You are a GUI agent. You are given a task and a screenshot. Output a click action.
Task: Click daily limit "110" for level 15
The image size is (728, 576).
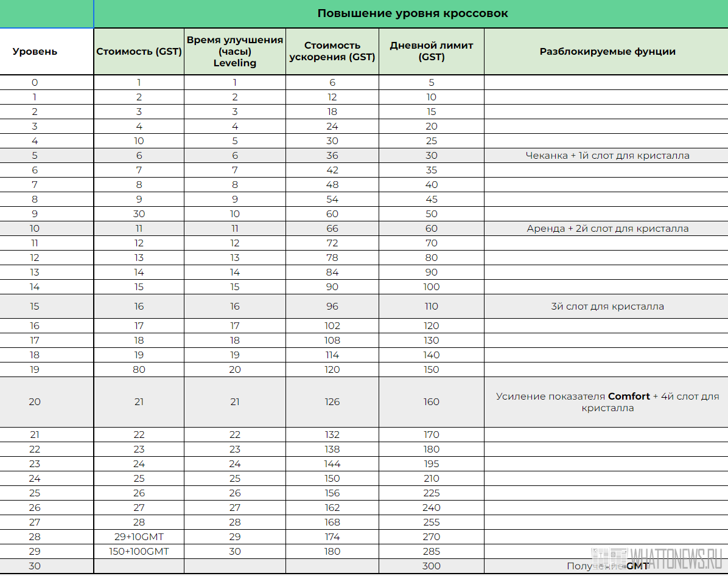click(432, 306)
